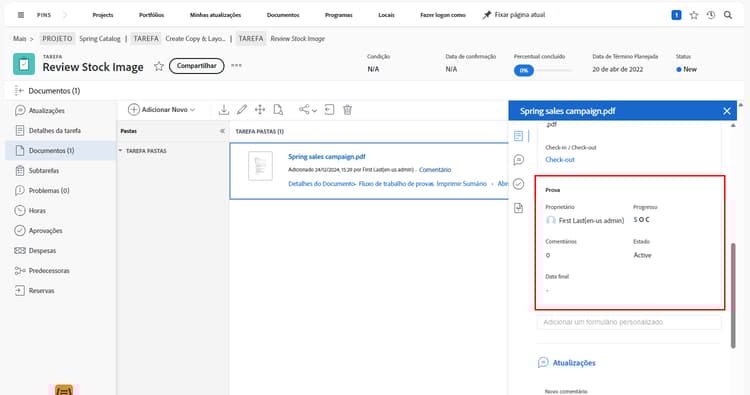Click the New status value

click(686, 69)
